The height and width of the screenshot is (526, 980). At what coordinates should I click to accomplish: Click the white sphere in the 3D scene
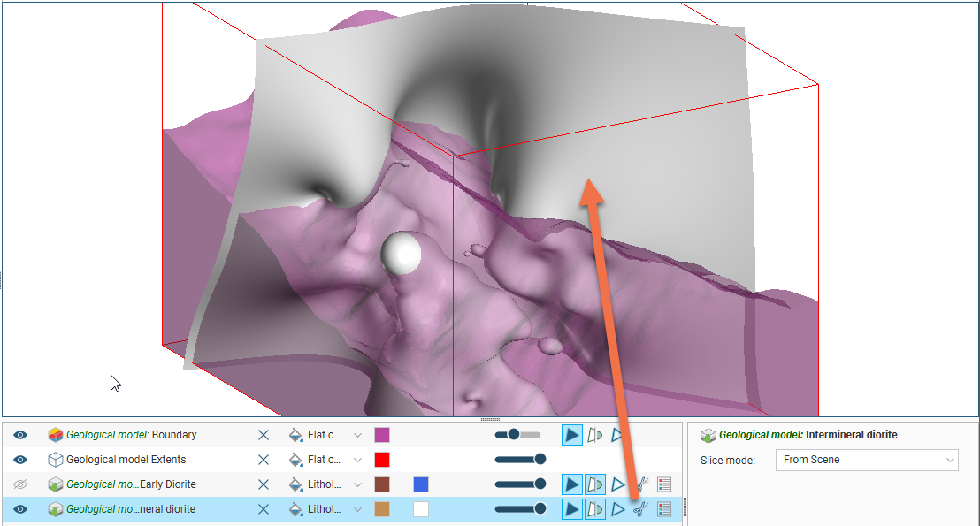(x=402, y=253)
